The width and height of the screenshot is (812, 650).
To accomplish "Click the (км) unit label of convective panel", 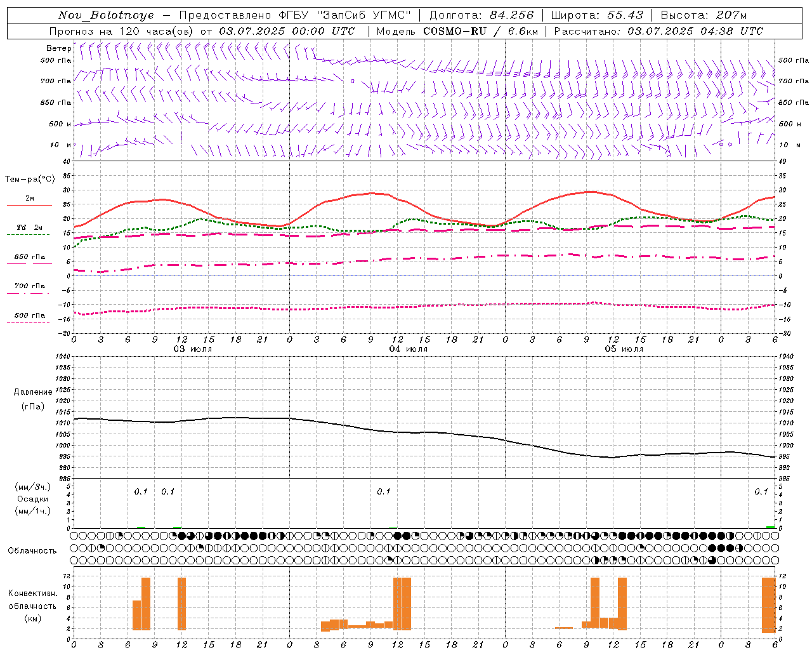I will pos(33,618).
